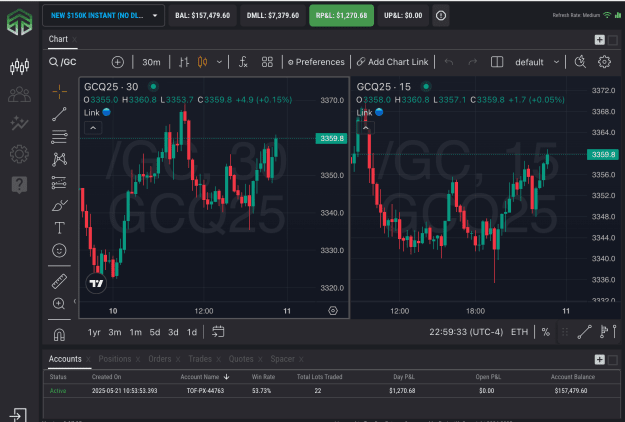
Task: Open the chart trading icon in left sidebar
Action: 19,66
